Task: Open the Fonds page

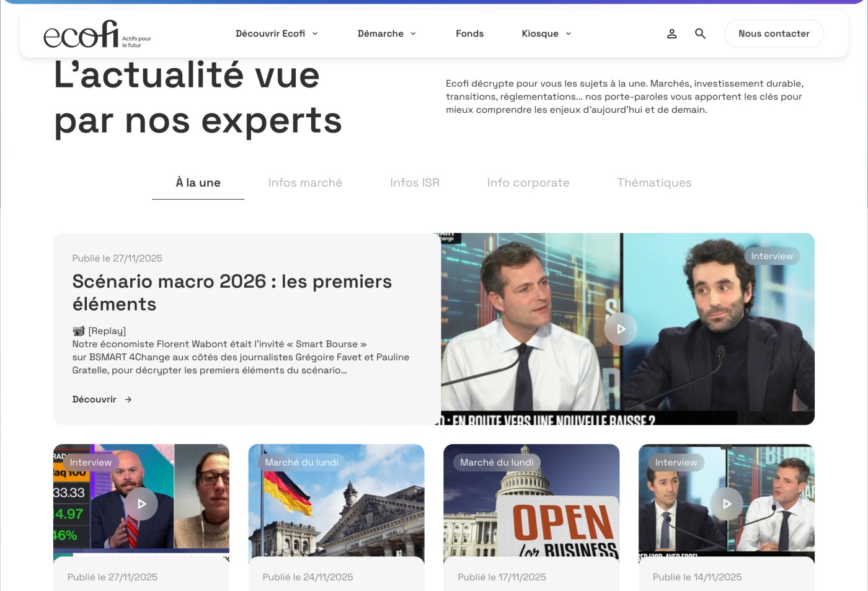Action: point(469,33)
